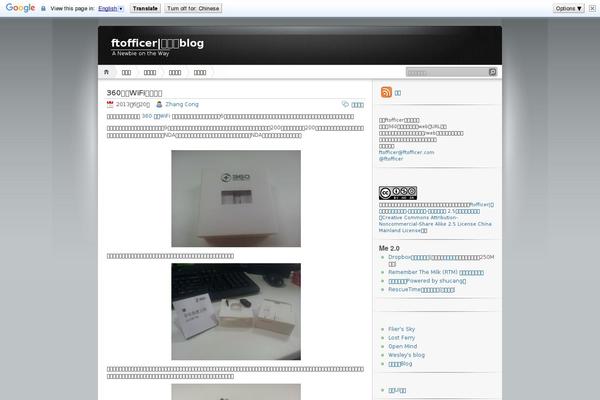Open Open Mind blogroll link

(x=403, y=346)
